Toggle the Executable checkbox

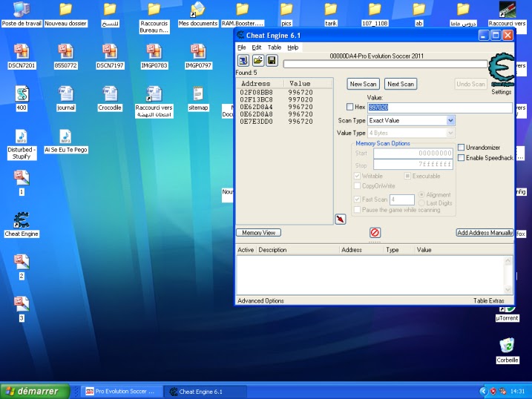(407, 176)
